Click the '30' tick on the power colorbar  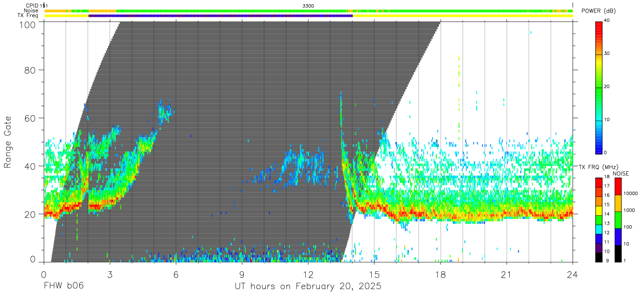pos(607,53)
